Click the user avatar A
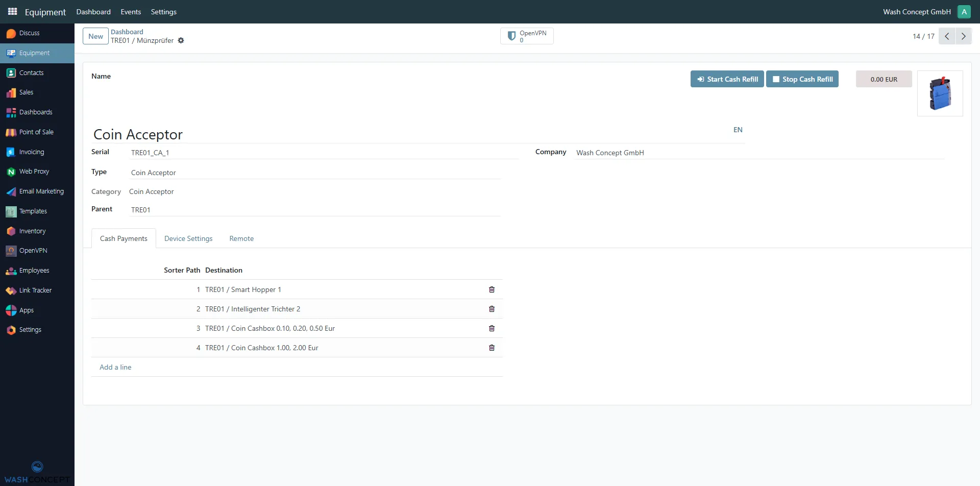The width and height of the screenshot is (980, 486). pyautogui.click(x=964, y=12)
